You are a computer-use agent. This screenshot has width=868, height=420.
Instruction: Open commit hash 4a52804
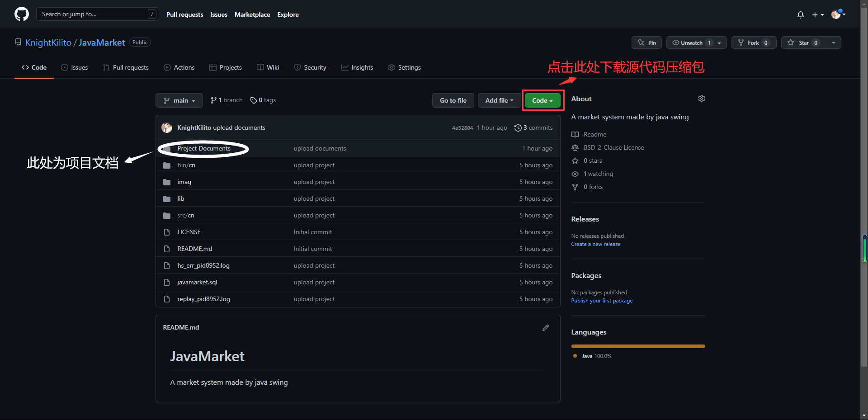pos(462,128)
